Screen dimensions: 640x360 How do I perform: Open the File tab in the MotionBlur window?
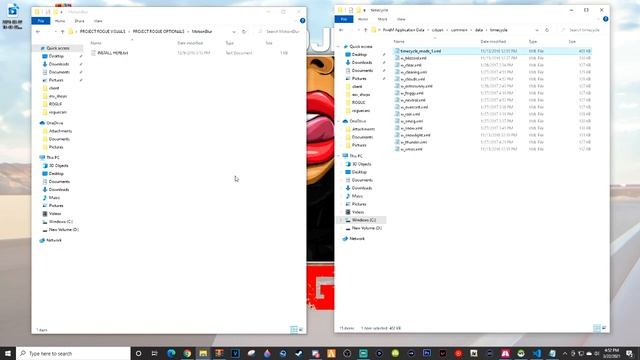pos(40,21)
